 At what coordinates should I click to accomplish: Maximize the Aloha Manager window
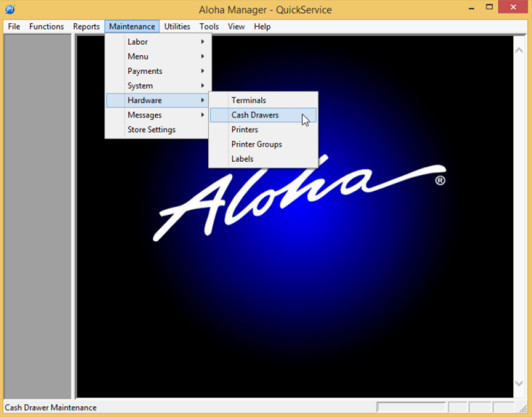pos(489,7)
